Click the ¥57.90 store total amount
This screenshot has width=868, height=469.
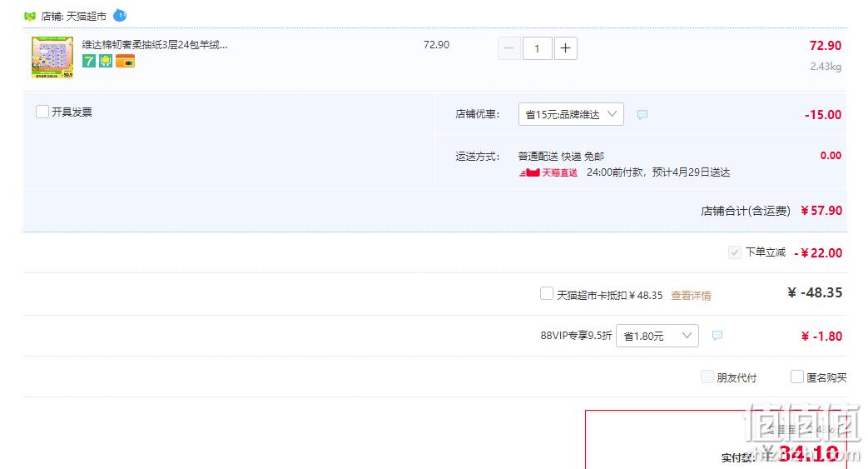(x=821, y=211)
